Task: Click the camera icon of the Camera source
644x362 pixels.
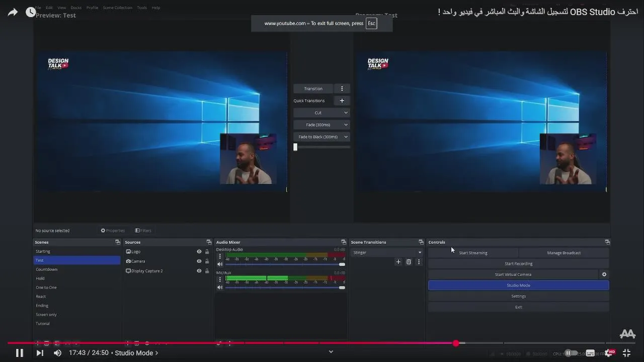Action: pos(128,261)
